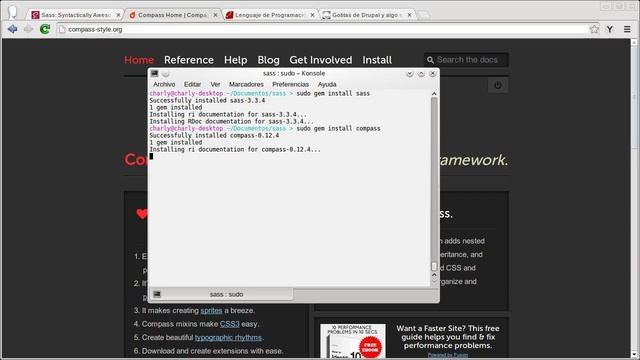This screenshot has height=360, width=640.
Task: Click the search magnifier icon on Compass site
Action: click(x=430, y=60)
